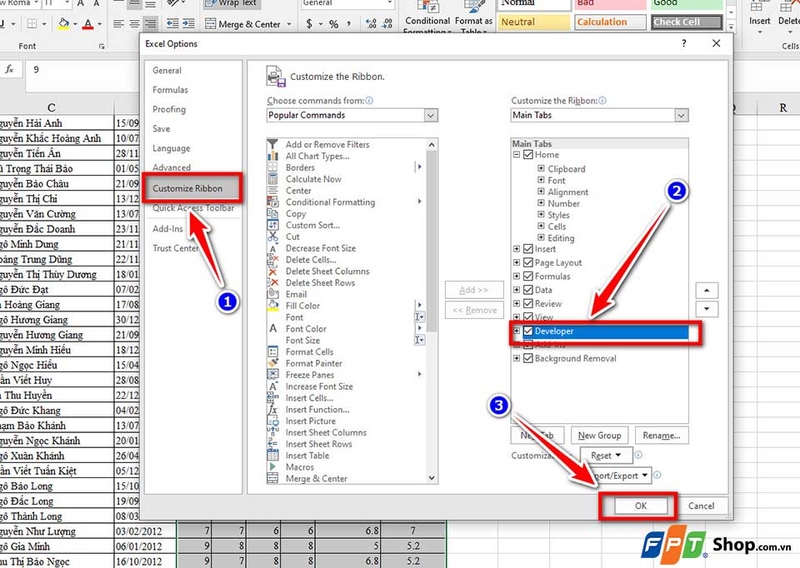Click the All Chart Types icon
The image size is (800, 568).
[x=273, y=156]
